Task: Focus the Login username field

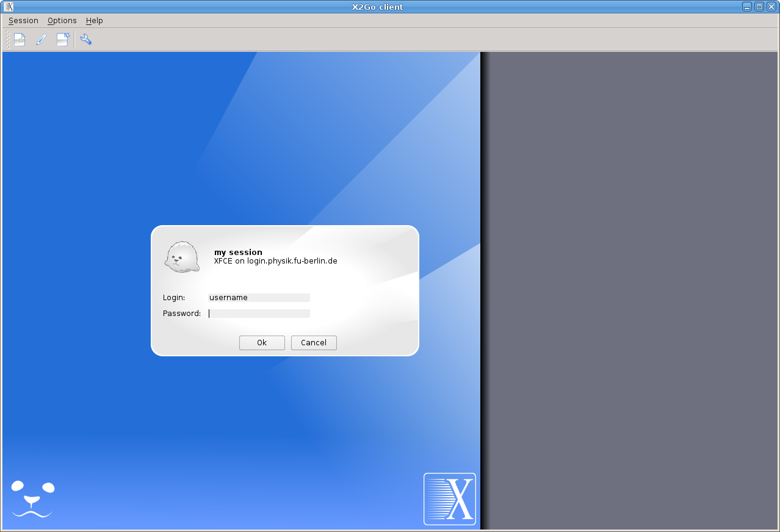Action: 259,298
